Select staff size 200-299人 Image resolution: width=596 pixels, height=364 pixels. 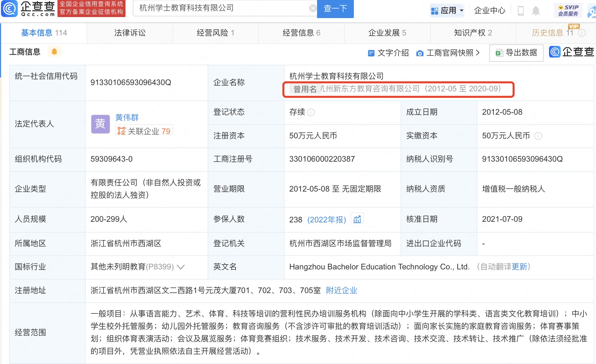coord(109,219)
